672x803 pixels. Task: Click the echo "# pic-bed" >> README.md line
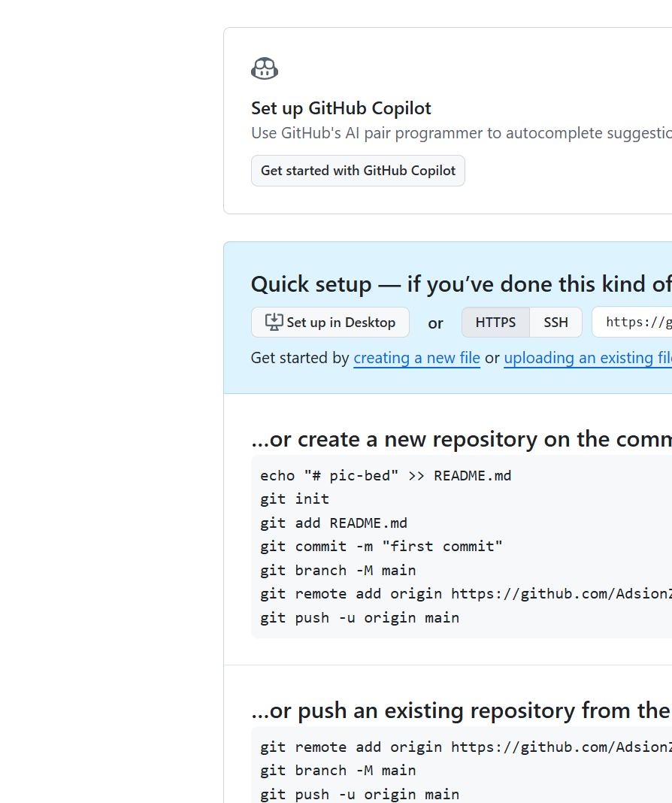point(386,476)
